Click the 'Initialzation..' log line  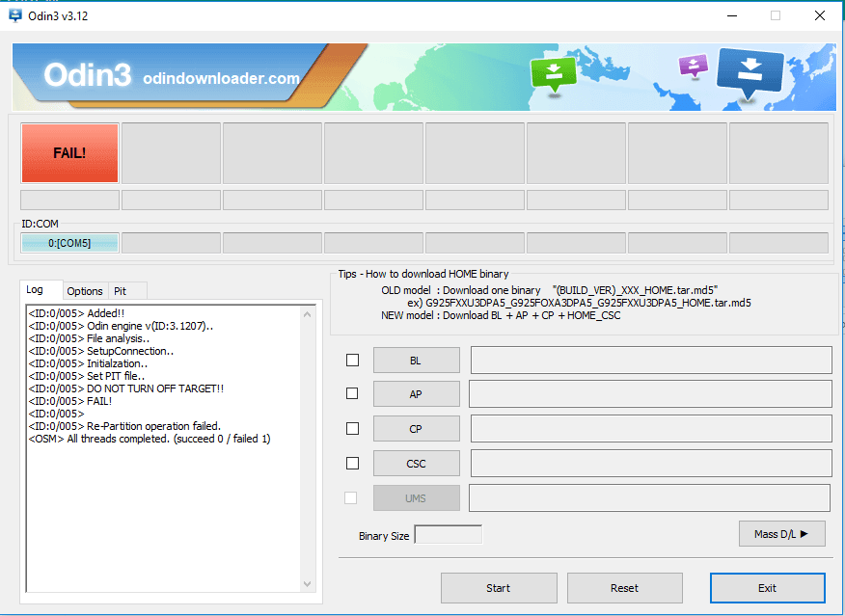(88, 363)
